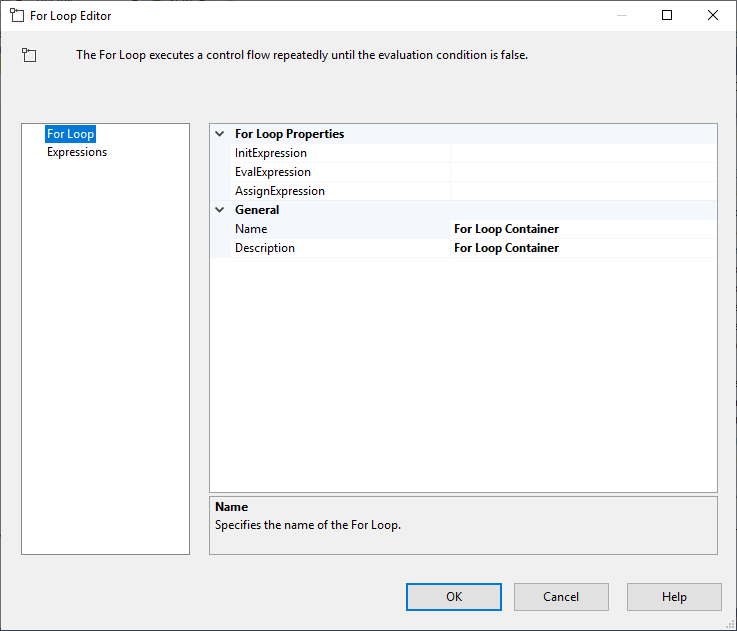
Task: Collapse the General properties section
Action: [x=220, y=210]
